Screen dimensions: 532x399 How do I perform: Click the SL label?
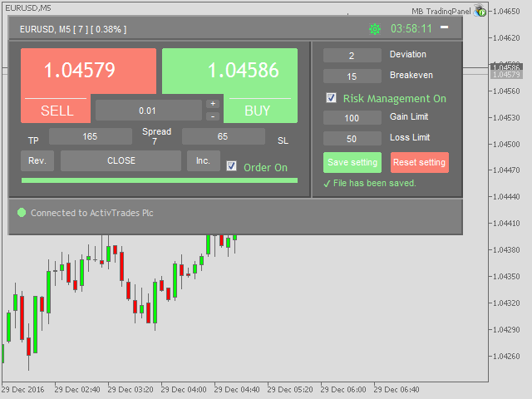coord(283,140)
